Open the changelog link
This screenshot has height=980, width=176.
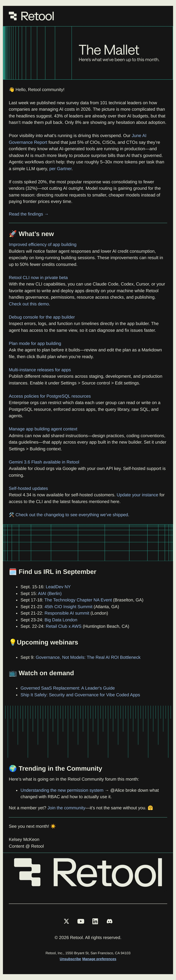[x=69, y=515]
